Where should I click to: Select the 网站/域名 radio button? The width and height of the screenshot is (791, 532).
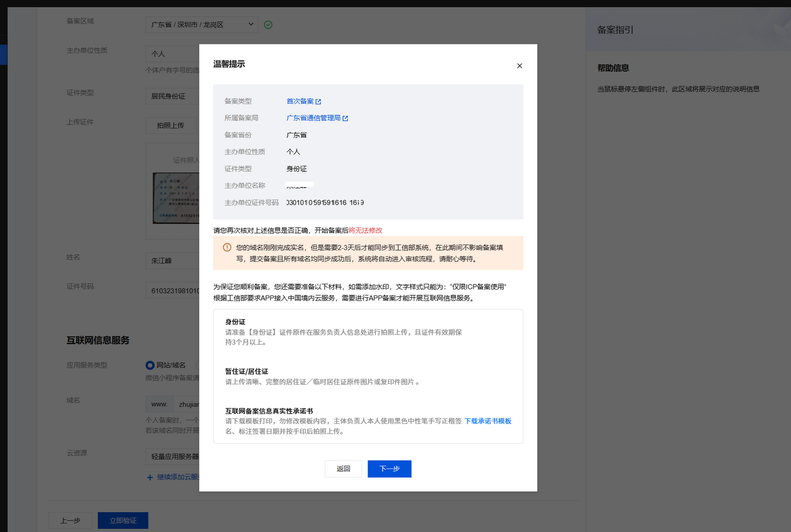tap(150, 365)
